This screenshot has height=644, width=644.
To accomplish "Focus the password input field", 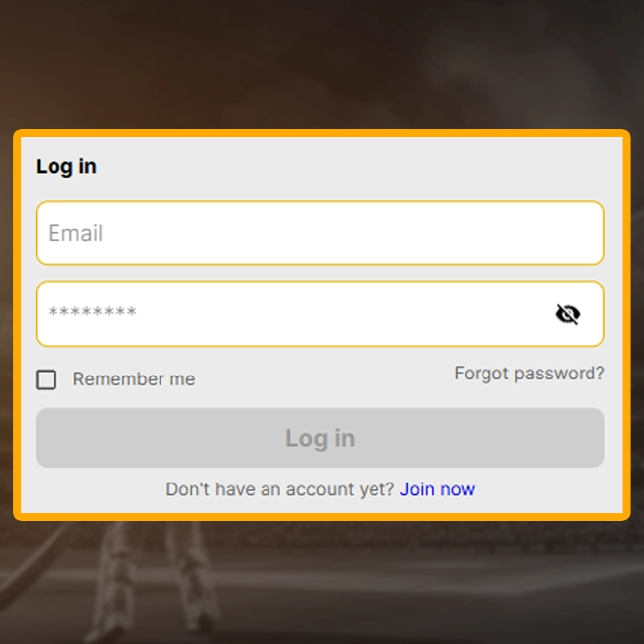I will (x=320, y=314).
